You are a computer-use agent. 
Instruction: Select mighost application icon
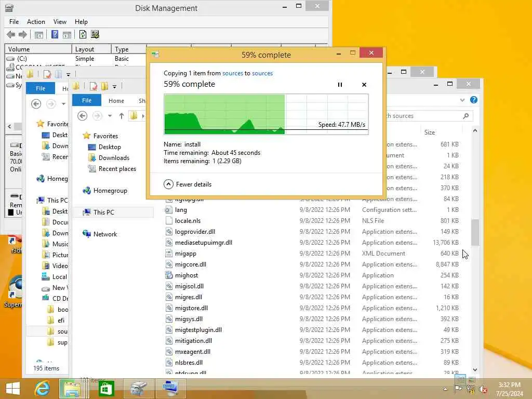point(169,275)
